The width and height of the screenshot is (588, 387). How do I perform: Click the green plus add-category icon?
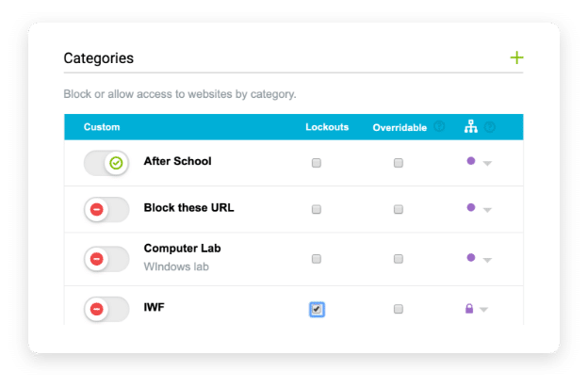(516, 57)
